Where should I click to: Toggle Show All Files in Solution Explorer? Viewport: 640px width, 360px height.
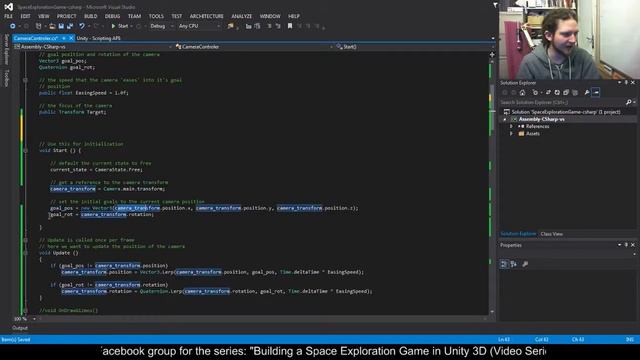575,93
